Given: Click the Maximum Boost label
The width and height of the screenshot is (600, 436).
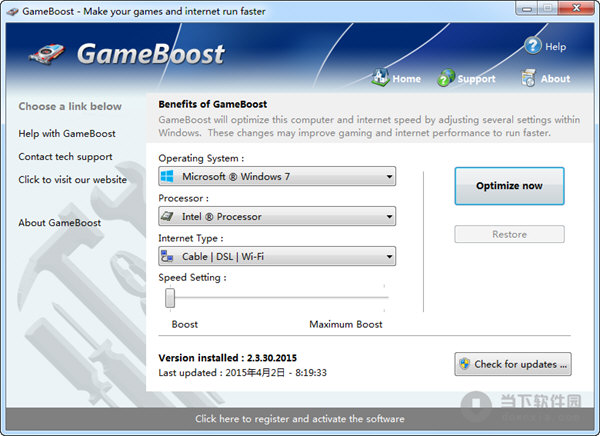Looking at the screenshot, I should (x=346, y=324).
